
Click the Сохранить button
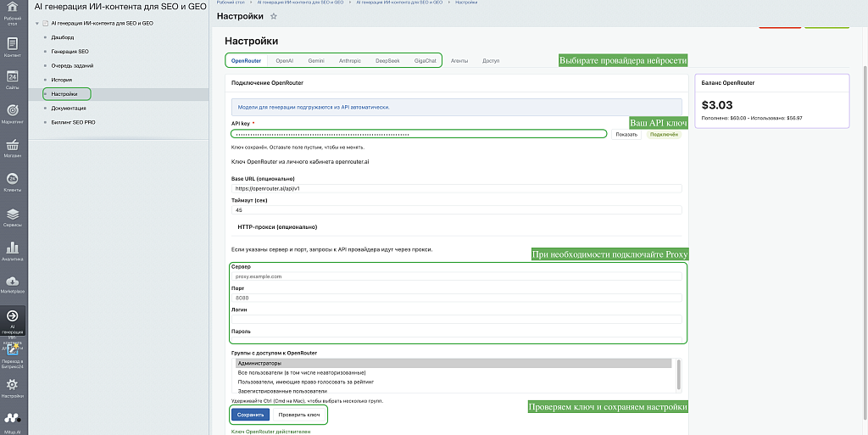pos(251,415)
